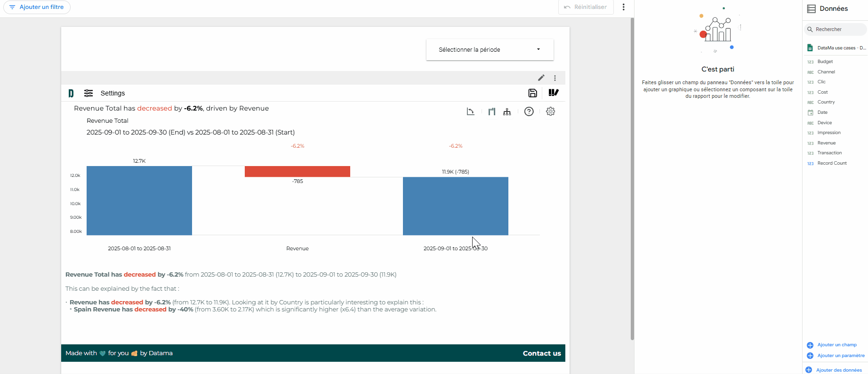This screenshot has height=374, width=868.
Task: Select the hierarchy tree view icon
Action: pyautogui.click(x=507, y=111)
